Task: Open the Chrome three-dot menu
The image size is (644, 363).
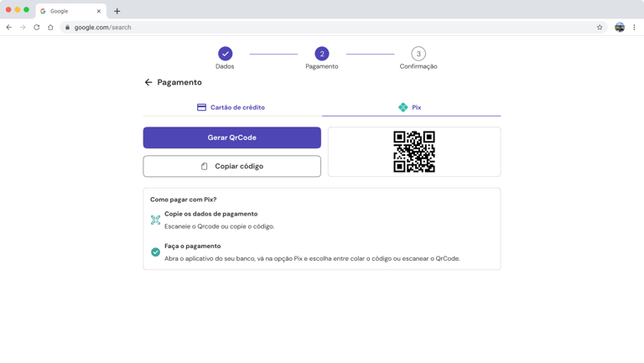Action: [634, 28]
